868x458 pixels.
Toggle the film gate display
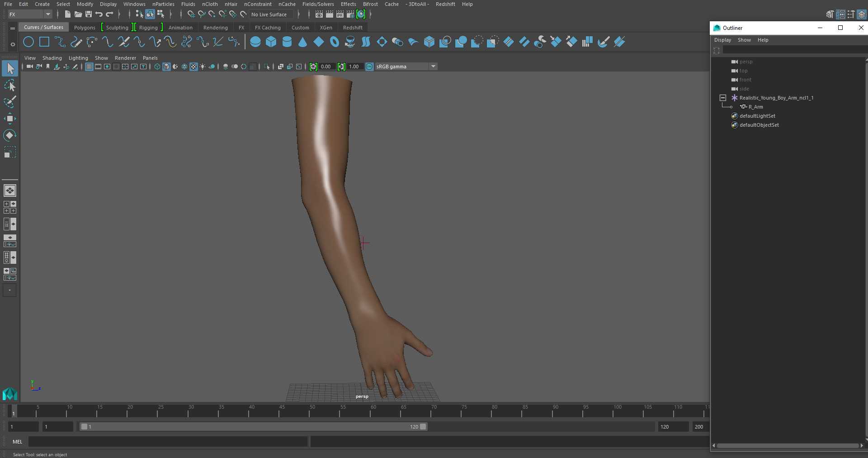click(98, 67)
